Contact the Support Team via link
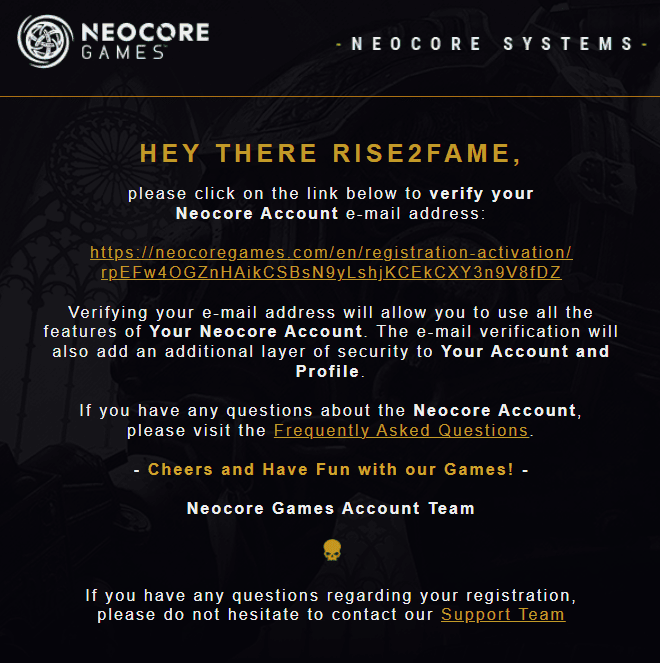The width and height of the screenshot is (660, 663). [x=502, y=614]
